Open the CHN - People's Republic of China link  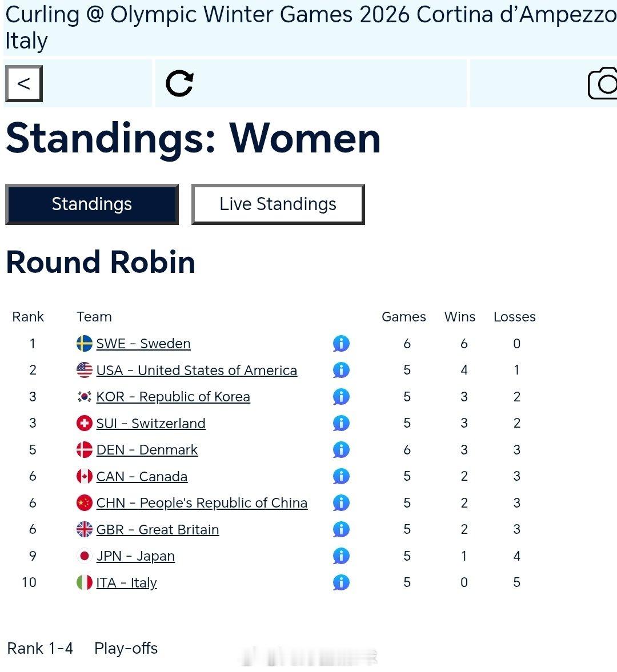click(202, 503)
